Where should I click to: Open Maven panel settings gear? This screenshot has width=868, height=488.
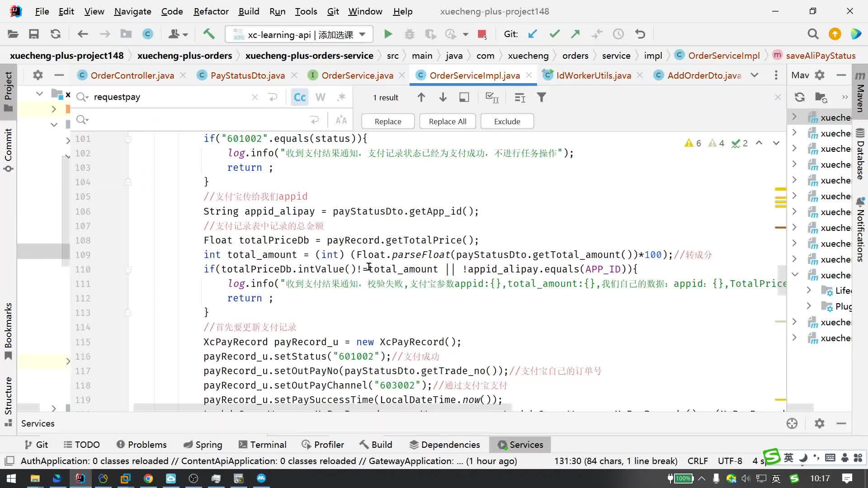pos(820,75)
